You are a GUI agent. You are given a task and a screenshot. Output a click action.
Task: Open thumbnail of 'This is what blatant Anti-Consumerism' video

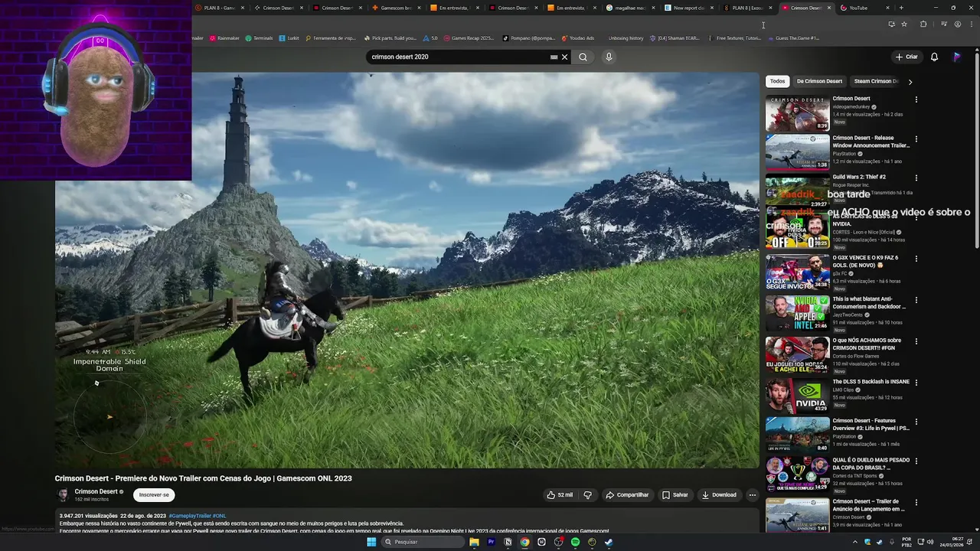point(798,313)
